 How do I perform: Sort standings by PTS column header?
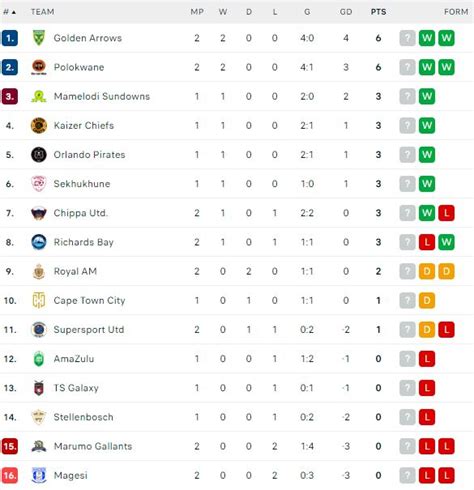pyautogui.click(x=378, y=12)
